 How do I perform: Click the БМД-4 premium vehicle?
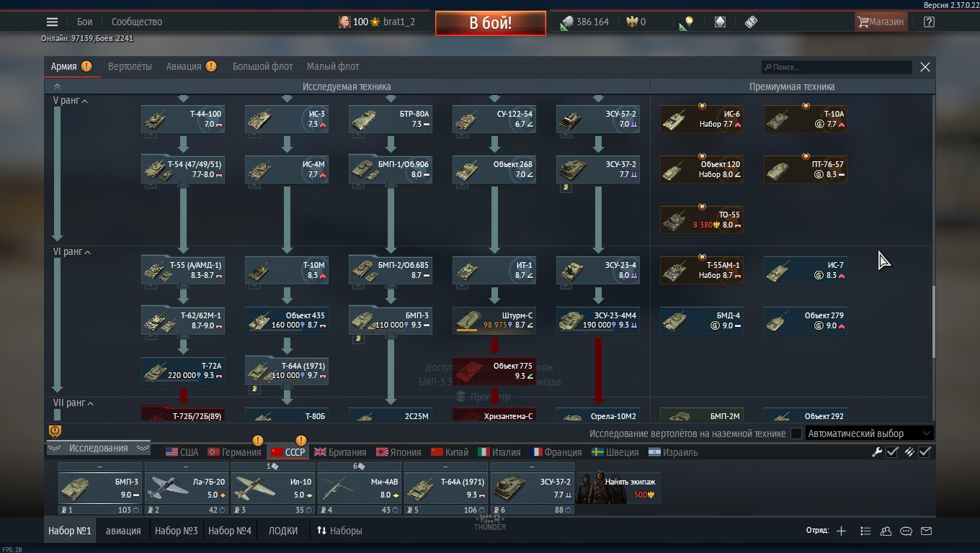point(702,321)
